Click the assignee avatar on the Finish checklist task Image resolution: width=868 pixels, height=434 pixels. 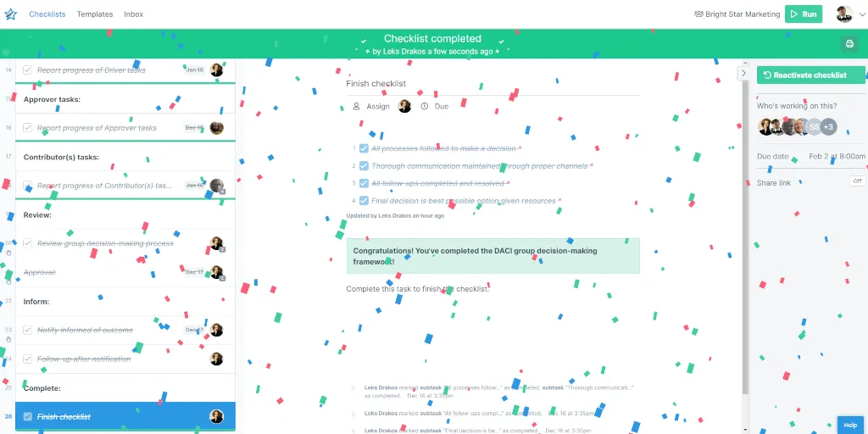point(216,417)
